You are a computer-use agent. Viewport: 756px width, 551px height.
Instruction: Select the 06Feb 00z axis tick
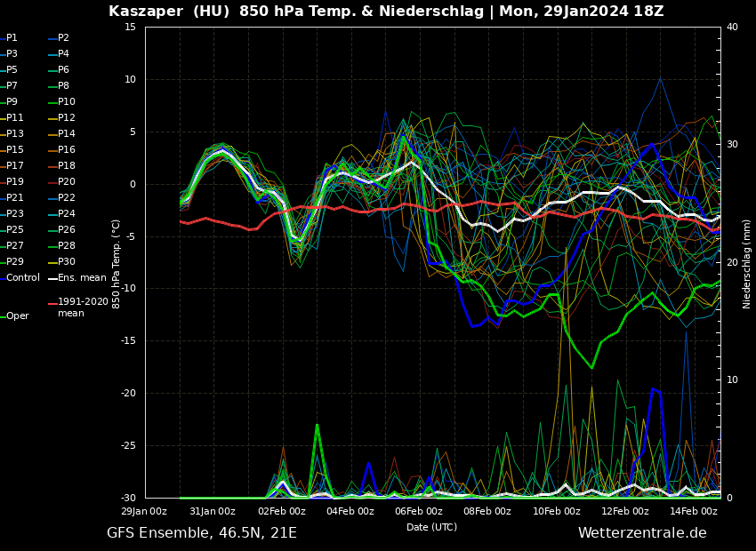point(419,511)
